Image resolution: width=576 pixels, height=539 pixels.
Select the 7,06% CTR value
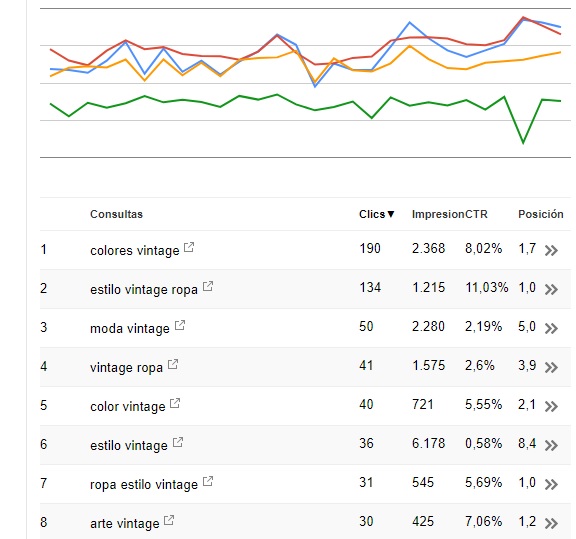[483, 521]
